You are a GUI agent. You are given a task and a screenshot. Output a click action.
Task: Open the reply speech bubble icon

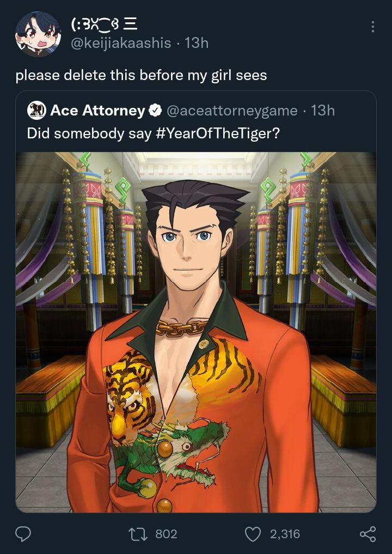click(23, 534)
